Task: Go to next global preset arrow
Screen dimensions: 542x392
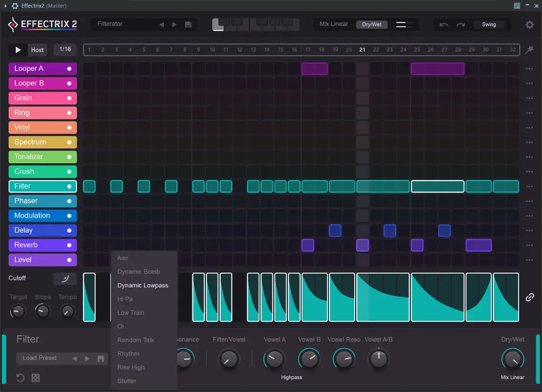Action: click(x=174, y=24)
